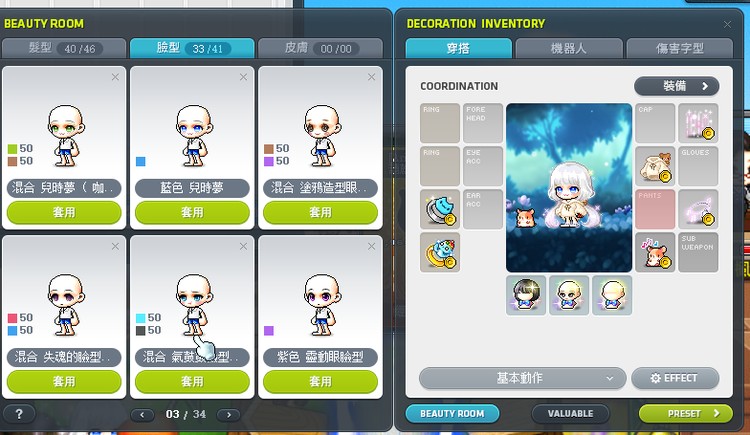Click the EFFECT settings button

click(x=675, y=378)
